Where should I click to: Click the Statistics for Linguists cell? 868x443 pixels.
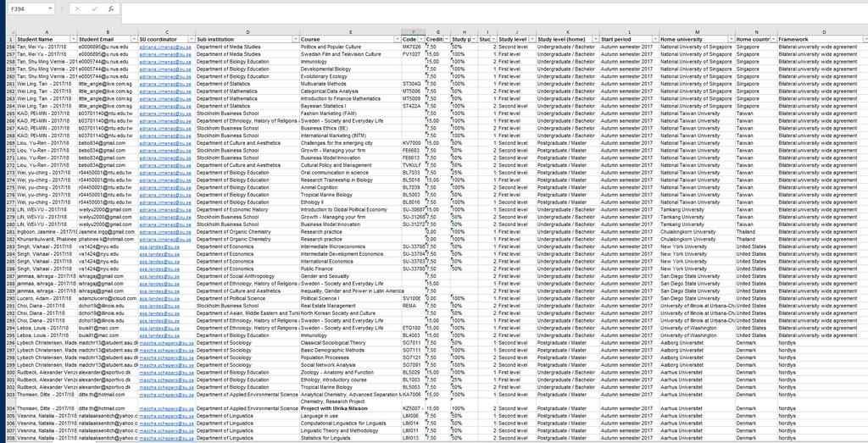click(350, 438)
